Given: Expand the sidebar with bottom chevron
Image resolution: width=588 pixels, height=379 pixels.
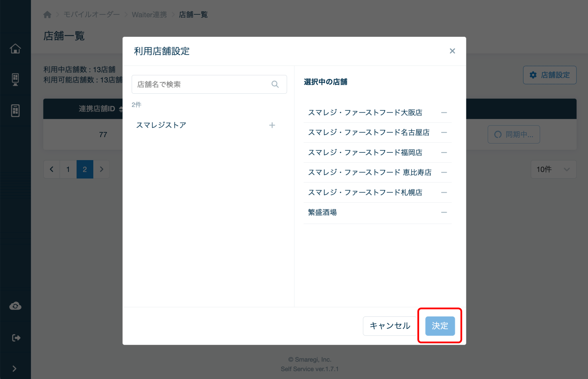Looking at the screenshot, I should 14,368.
